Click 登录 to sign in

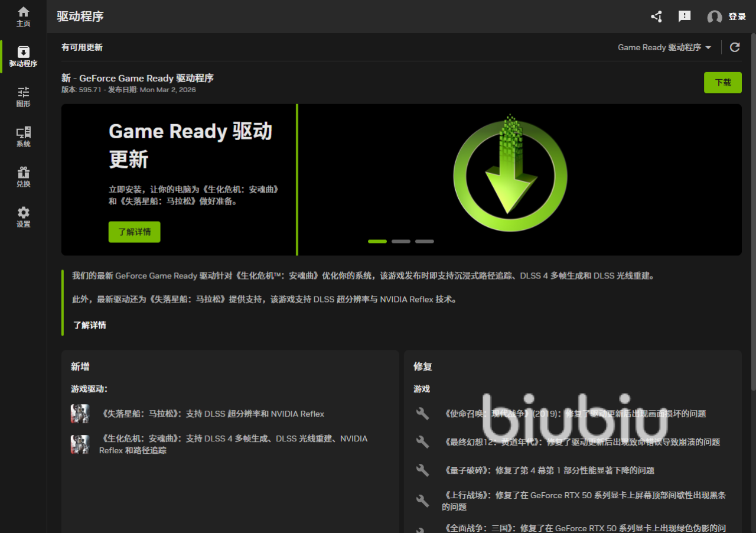(737, 17)
